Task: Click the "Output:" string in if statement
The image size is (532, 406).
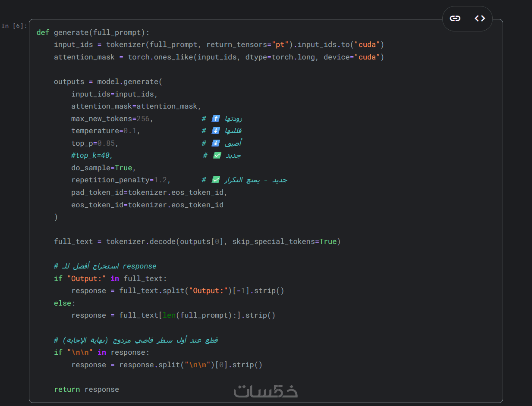Action: pos(86,278)
